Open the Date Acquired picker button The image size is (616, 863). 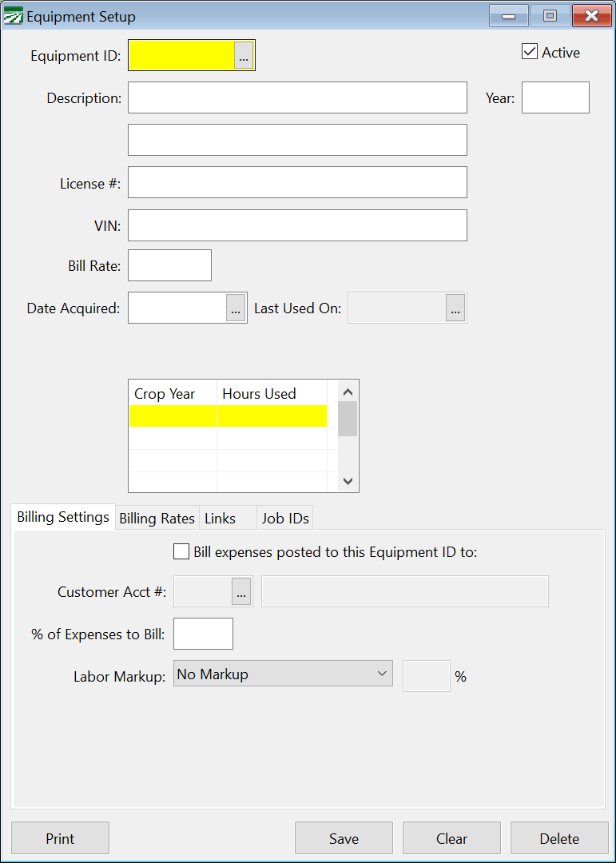236,308
